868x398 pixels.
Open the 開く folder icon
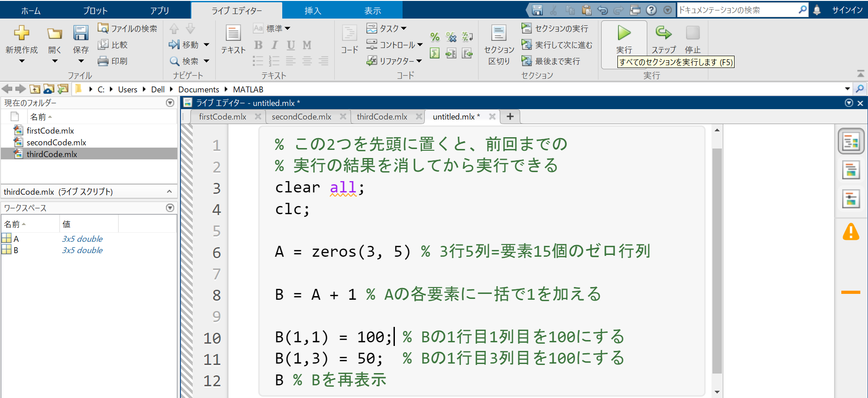pyautogui.click(x=55, y=34)
